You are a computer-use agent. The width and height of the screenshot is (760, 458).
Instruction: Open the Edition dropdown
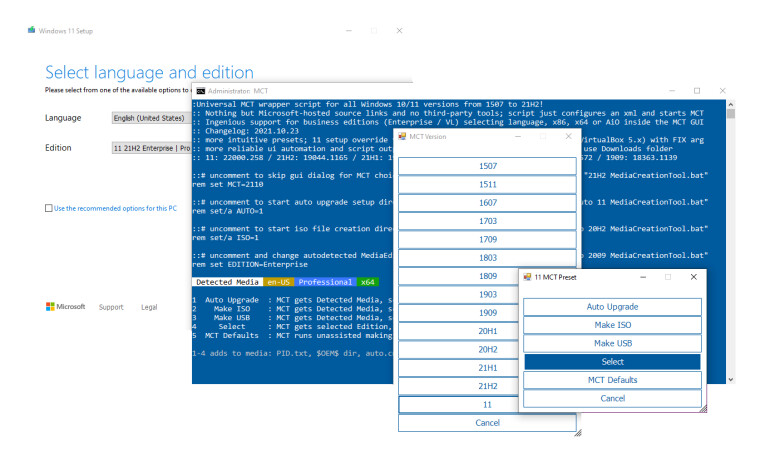tap(150, 148)
